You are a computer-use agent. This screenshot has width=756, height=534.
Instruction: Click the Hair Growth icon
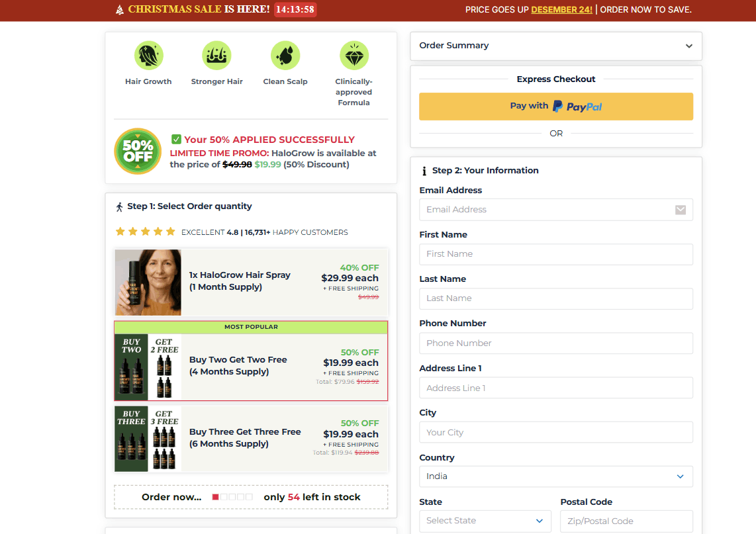coord(148,56)
